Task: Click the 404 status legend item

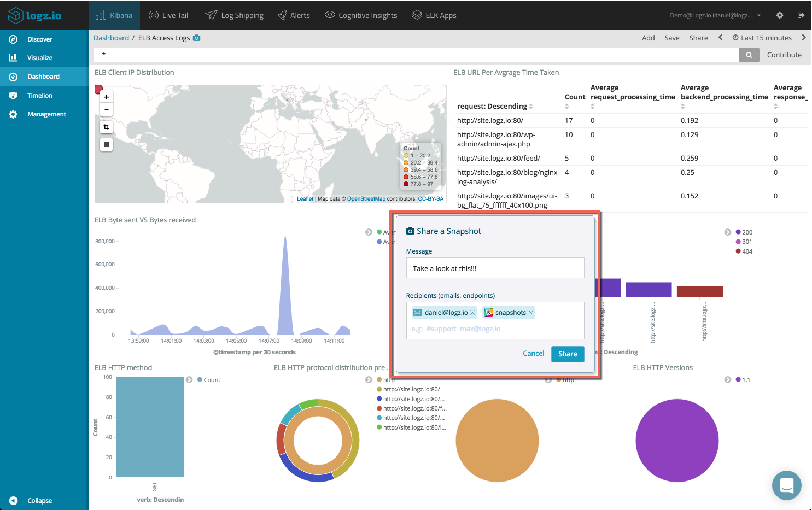Action: coord(744,251)
